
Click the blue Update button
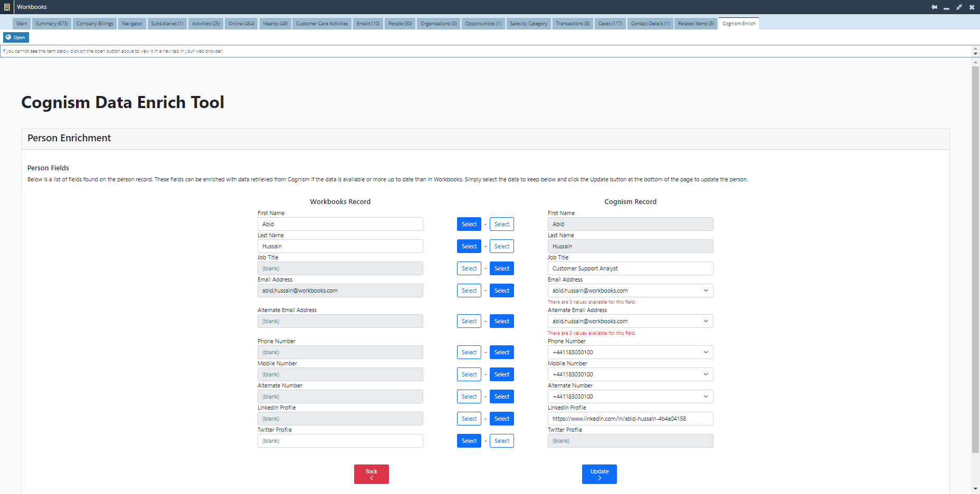click(x=600, y=474)
